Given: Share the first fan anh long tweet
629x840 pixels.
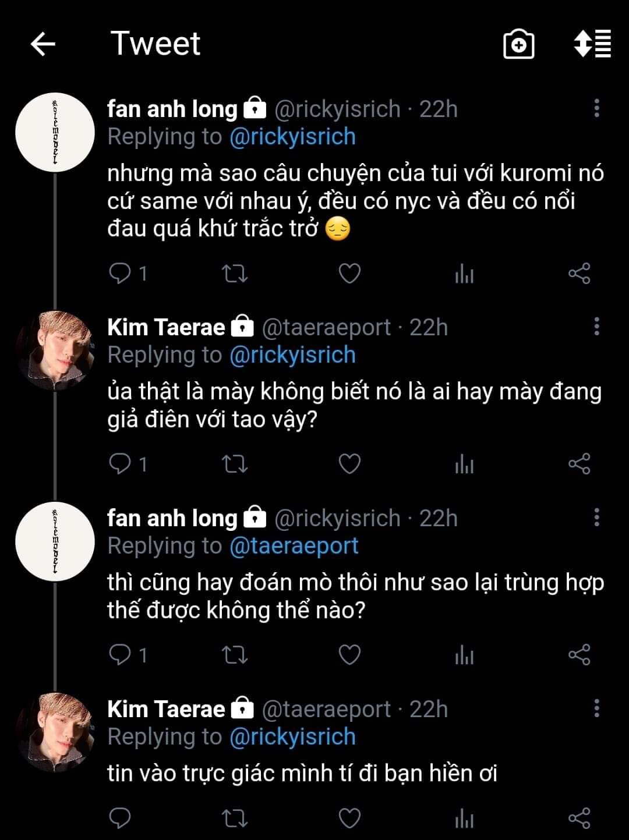Looking at the screenshot, I should tap(579, 273).
